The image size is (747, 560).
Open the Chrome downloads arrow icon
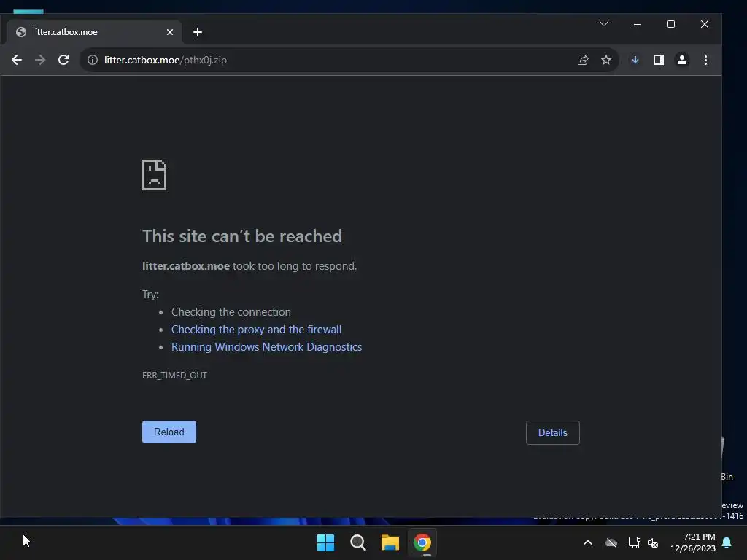[635, 60]
